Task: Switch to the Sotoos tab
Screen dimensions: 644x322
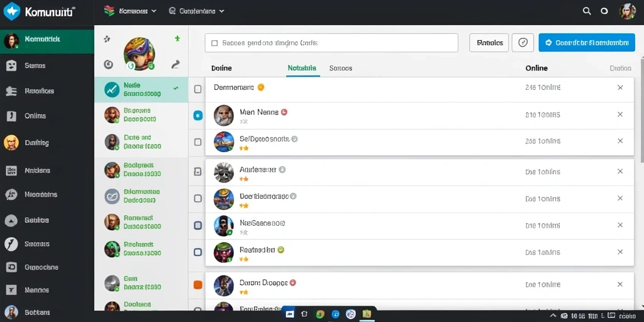Action: tap(340, 68)
